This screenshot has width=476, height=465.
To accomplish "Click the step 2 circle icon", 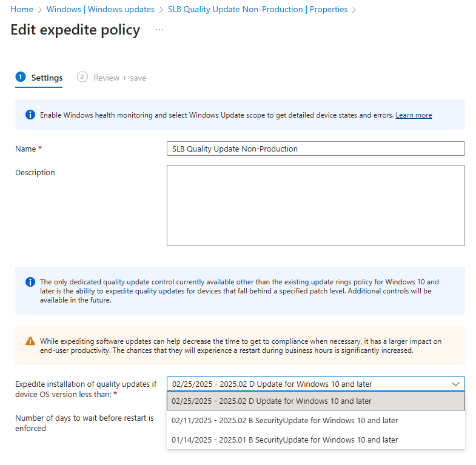I will 82,77.
